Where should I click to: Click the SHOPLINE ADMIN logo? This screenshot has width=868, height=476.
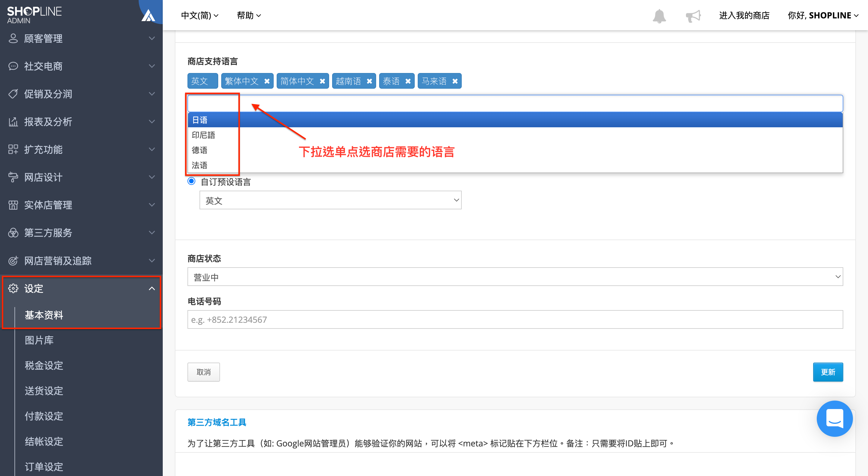click(34, 15)
